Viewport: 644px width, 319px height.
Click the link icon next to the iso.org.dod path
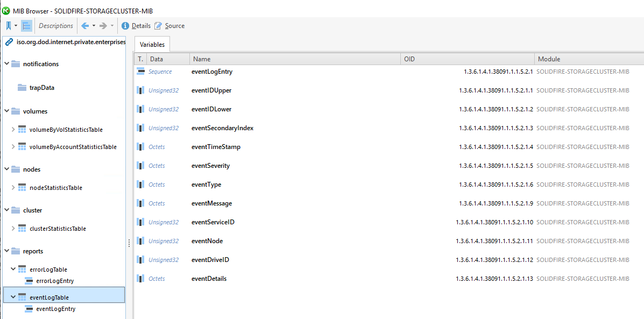9,42
